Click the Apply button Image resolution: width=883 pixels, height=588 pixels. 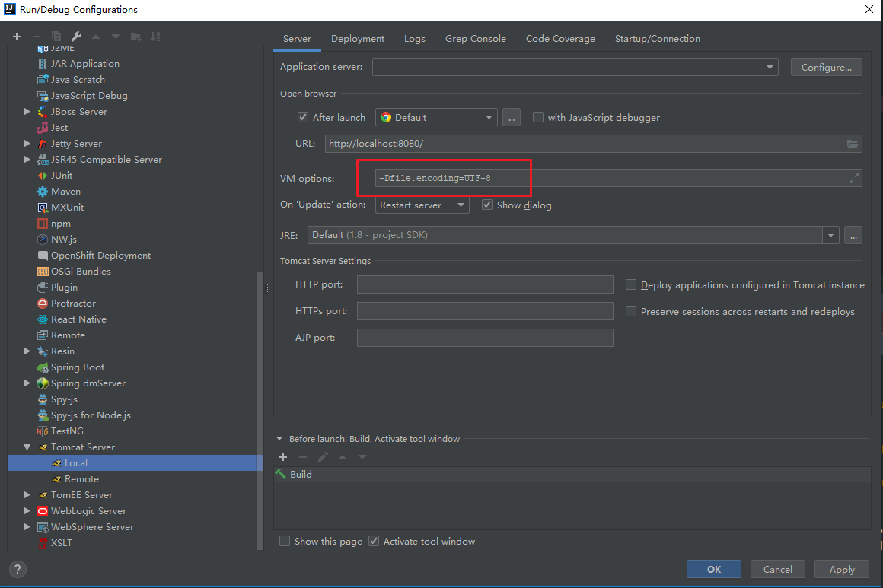coord(842,570)
